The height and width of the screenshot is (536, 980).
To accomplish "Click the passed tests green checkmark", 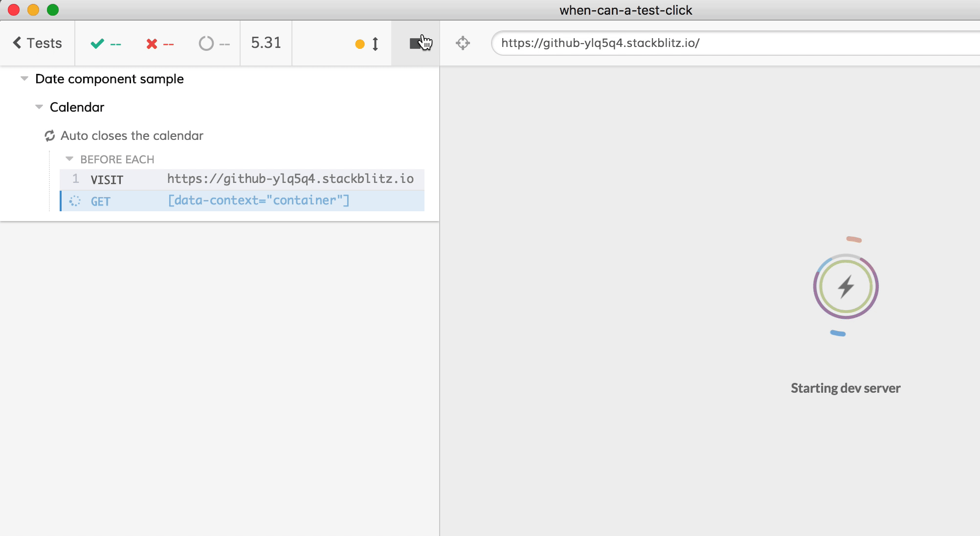I will coord(97,44).
